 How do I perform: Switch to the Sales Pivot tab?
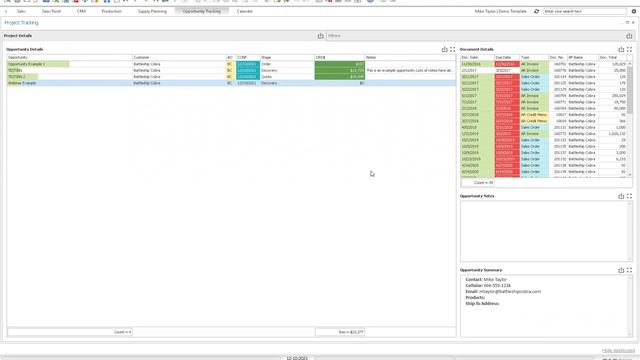click(51, 11)
